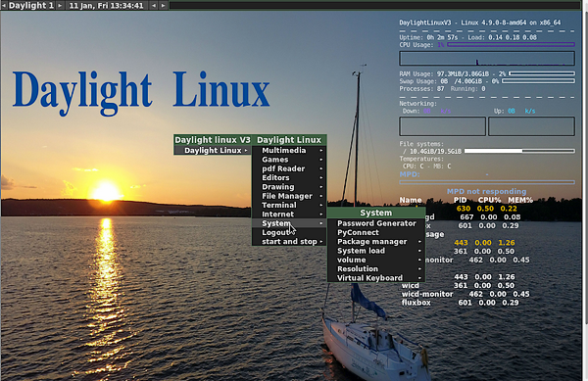Launch Password Generator from the System menu

point(376,223)
